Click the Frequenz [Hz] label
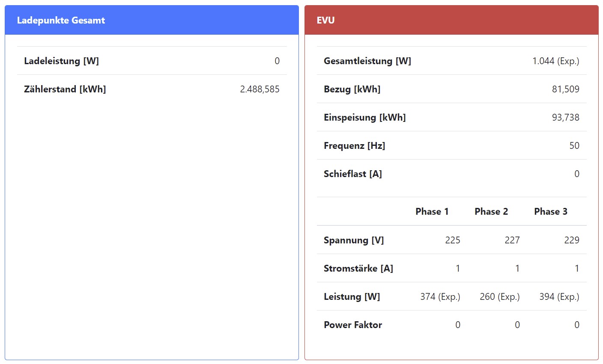Screen dimensions: 603x364 [x=354, y=145]
